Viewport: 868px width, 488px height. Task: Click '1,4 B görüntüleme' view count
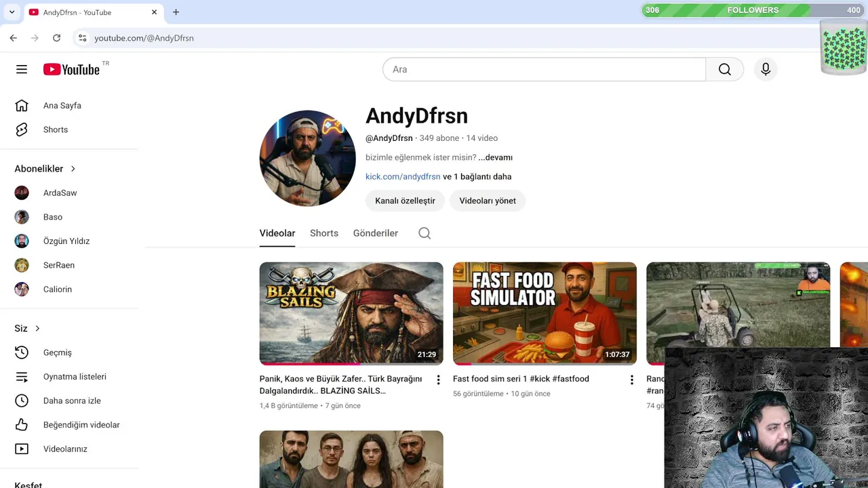(x=289, y=406)
